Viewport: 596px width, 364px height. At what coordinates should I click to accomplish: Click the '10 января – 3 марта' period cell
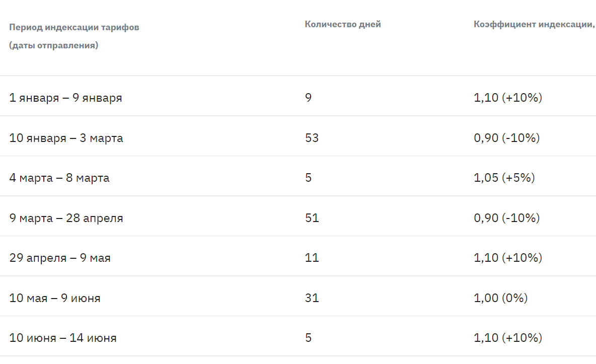pos(66,138)
